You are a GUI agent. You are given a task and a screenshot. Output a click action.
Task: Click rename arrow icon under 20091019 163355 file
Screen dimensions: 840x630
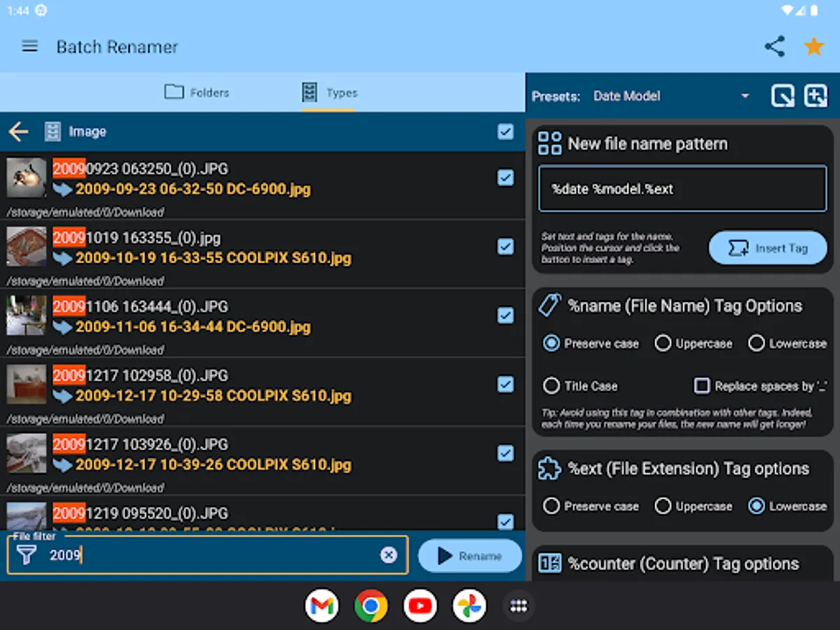[63, 258]
